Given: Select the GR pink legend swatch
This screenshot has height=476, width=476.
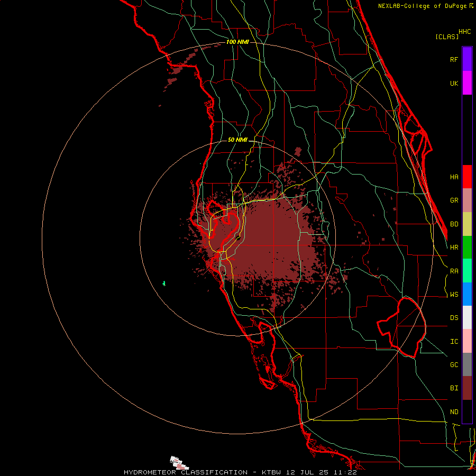Looking at the screenshot, I should coord(467,200).
